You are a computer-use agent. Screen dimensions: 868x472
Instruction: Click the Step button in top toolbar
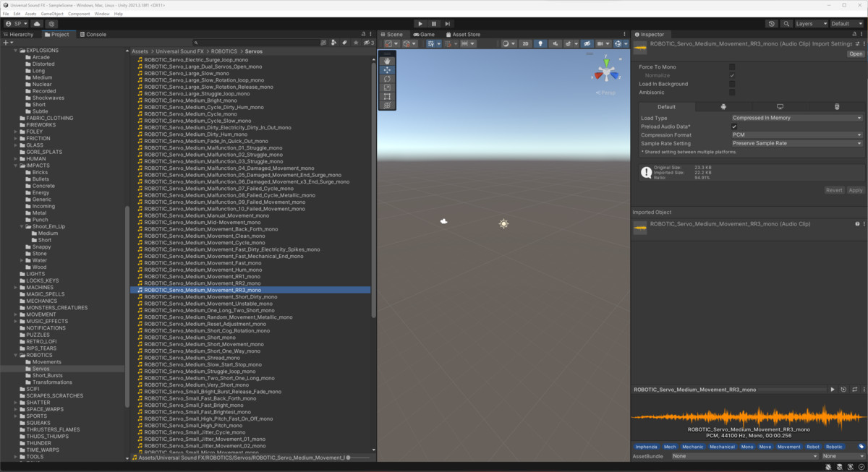coord(448,24)
